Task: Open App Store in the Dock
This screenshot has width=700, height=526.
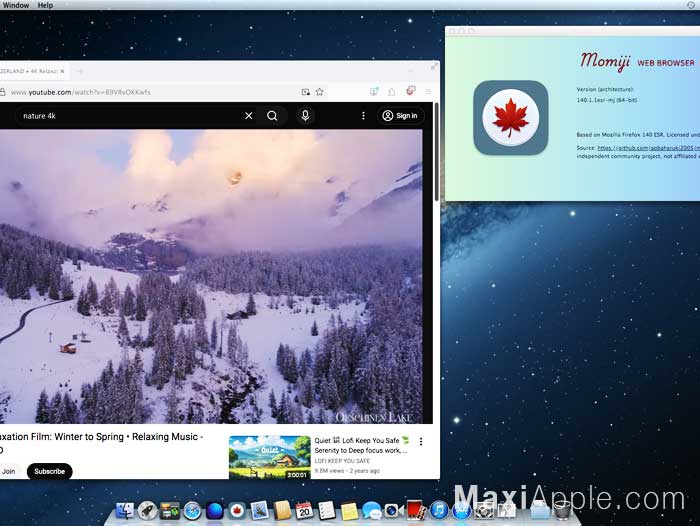Action: click(x=461, y=511)
